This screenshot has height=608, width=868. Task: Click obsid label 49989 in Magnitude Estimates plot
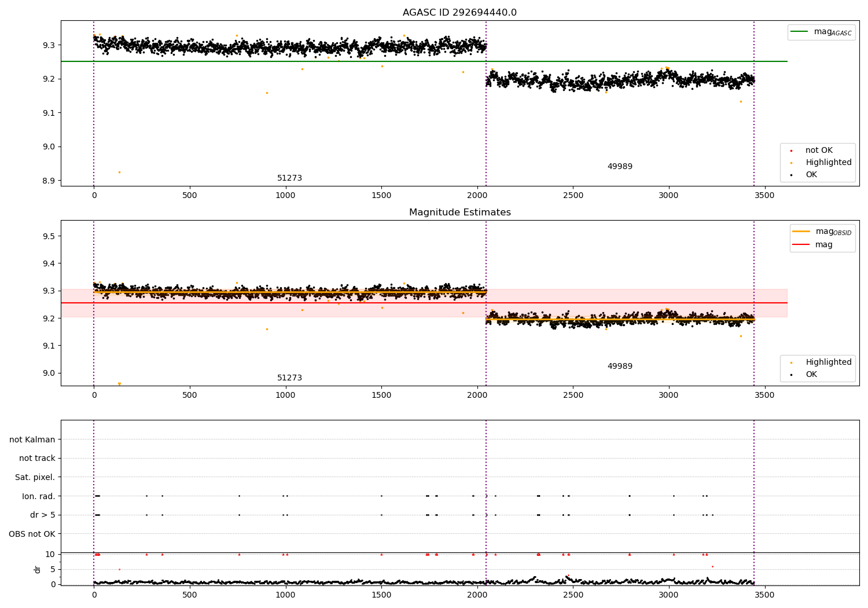620,367
